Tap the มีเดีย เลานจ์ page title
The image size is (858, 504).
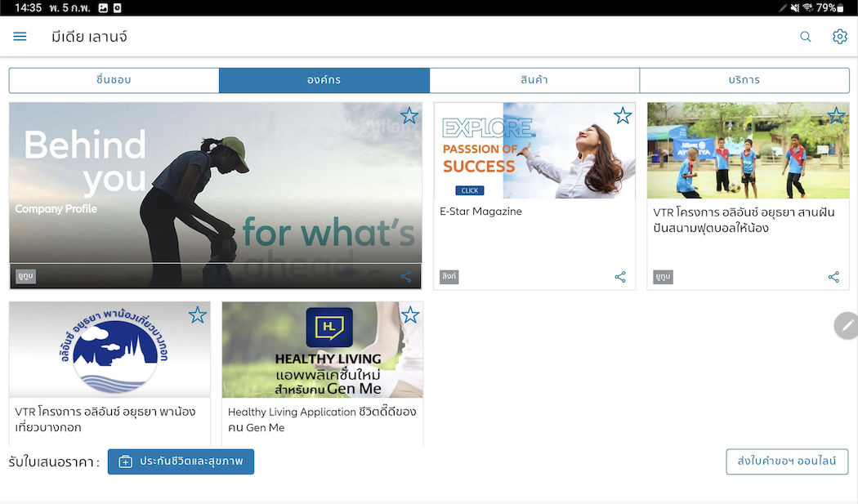click(89, 37)
